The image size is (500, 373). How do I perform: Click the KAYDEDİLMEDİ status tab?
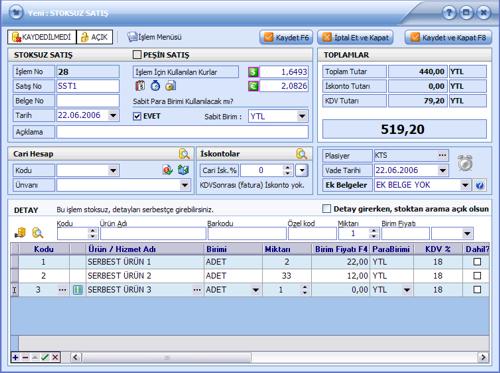[42, 37]
